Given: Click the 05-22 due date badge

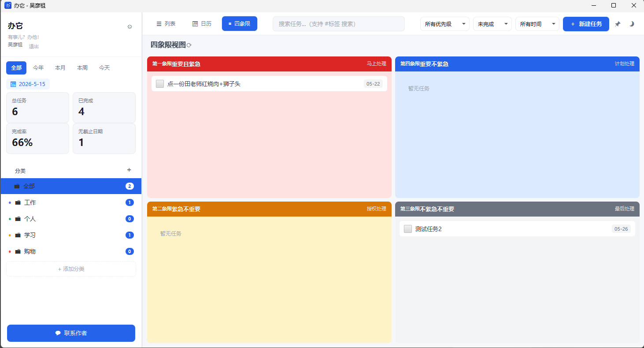Looking at the screenshot, I should click(x=373, y=84).
